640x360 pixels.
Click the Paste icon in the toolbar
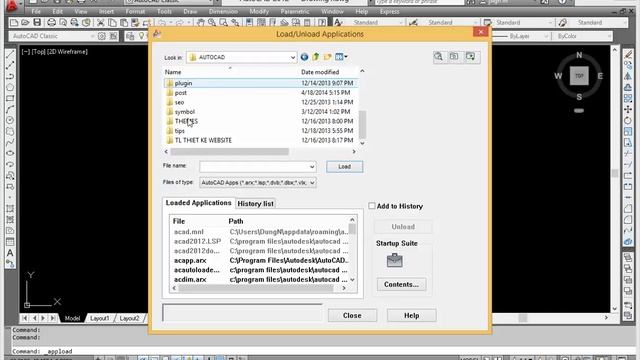(124, 23)
